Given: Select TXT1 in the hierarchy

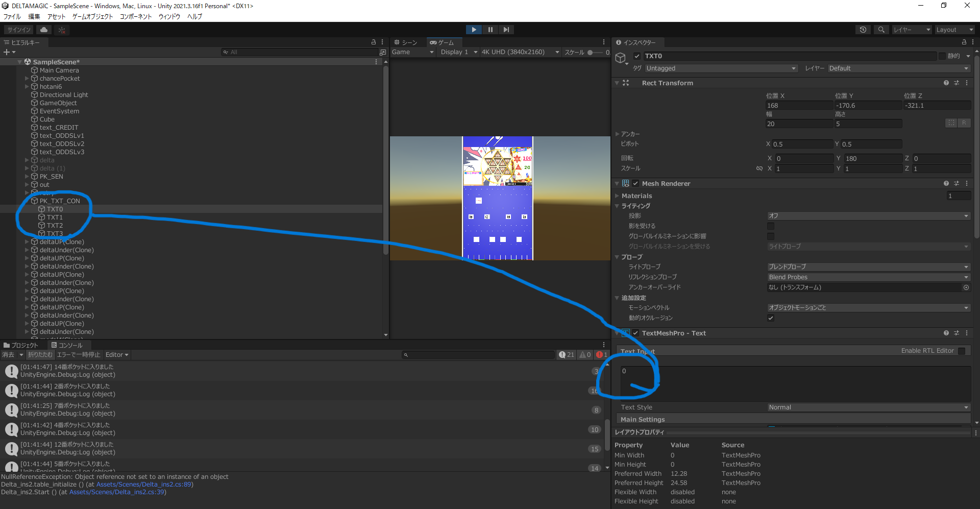Looking at the screenshot, I should coord(55,217).
